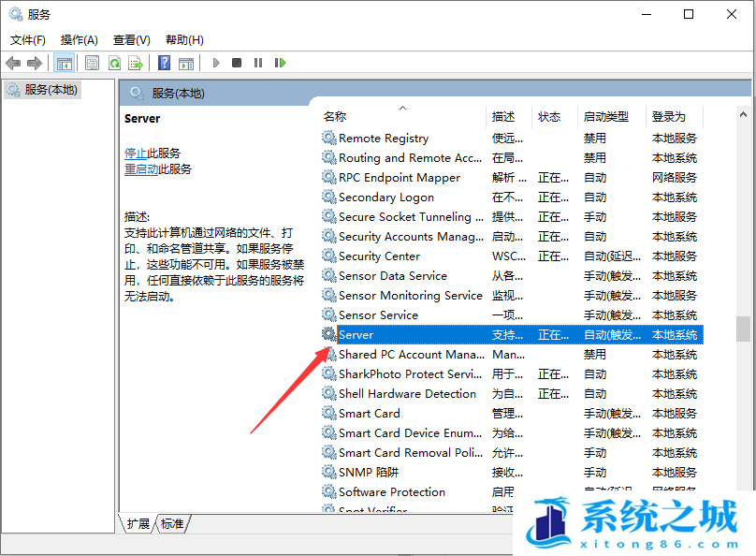Click the gear icon of Shell Hardware Detection
Viewport: 756px width, 556px height.
tap(328, 393)
